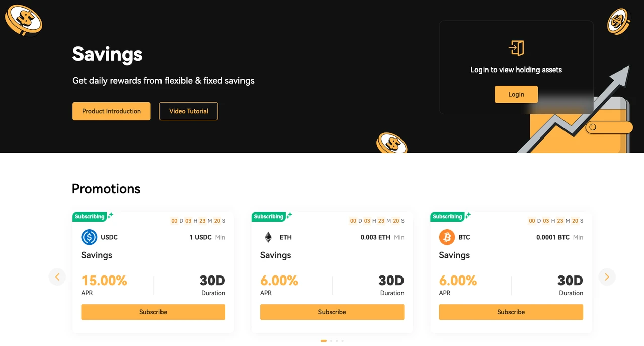Image resolution: width=644 pixels, height=346 pixels.
Task: Advance the promotions carousel with right arrow
Action: [607, 276]
